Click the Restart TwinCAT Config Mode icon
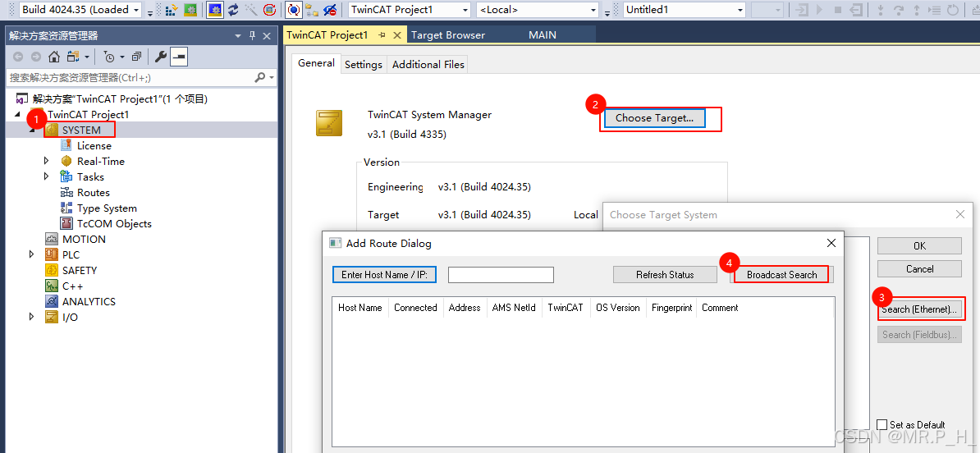 pos(215,10)
